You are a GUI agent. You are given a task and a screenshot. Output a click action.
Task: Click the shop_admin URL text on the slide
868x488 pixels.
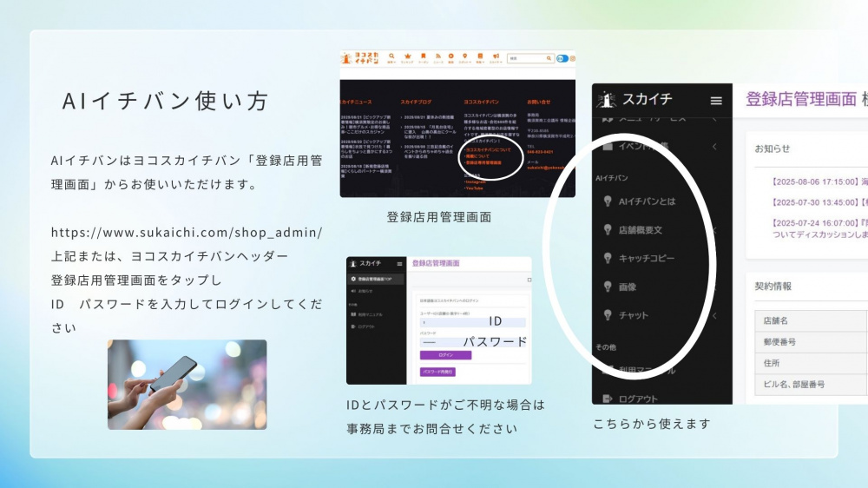[x=187, y=233]
